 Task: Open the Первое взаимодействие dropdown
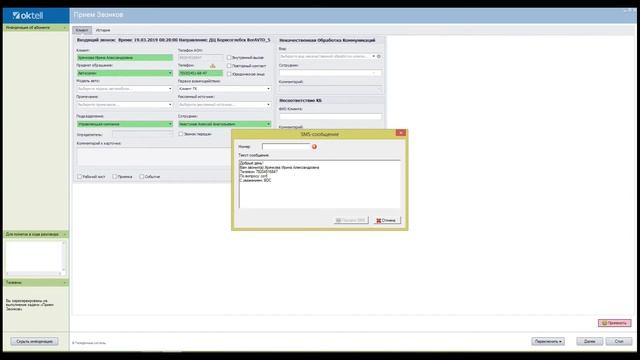coord(224,89)
